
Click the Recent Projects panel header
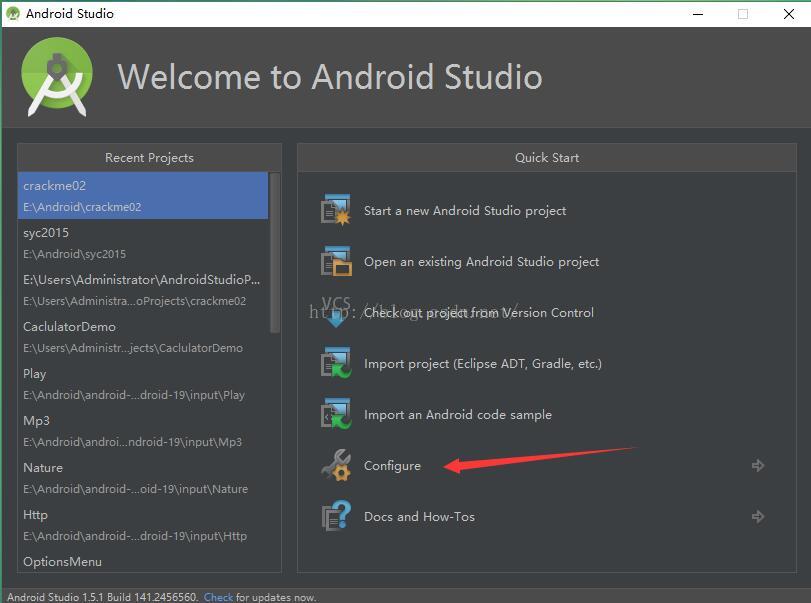(149, 157)
